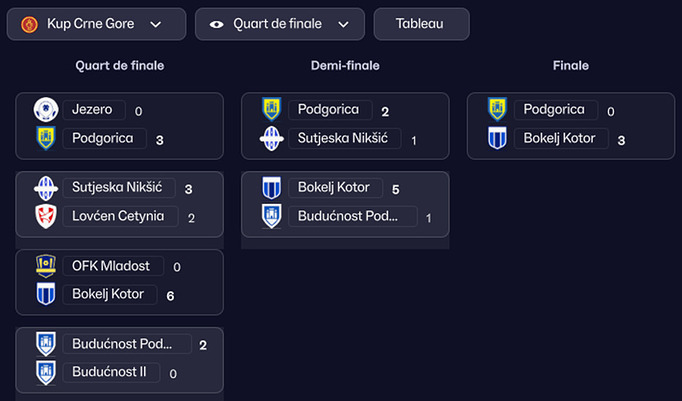Click Budućnost II club crest icon
The height and width of the screenshot is (401, 682).
point(44,372)
